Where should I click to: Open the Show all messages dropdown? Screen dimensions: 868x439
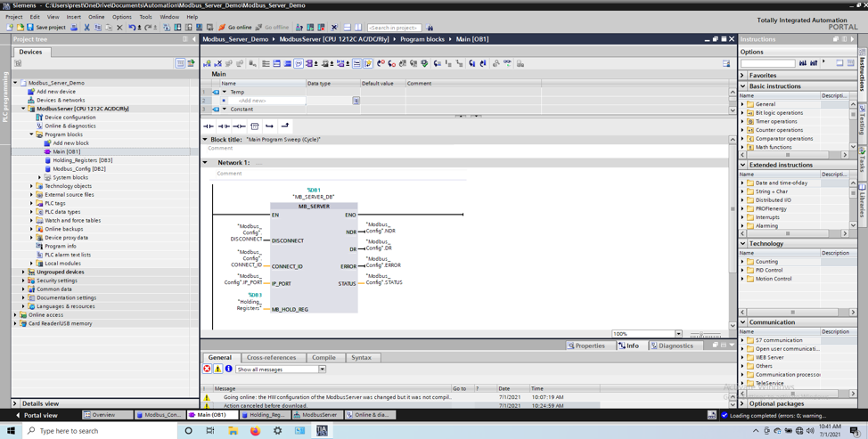coord(323,369)
